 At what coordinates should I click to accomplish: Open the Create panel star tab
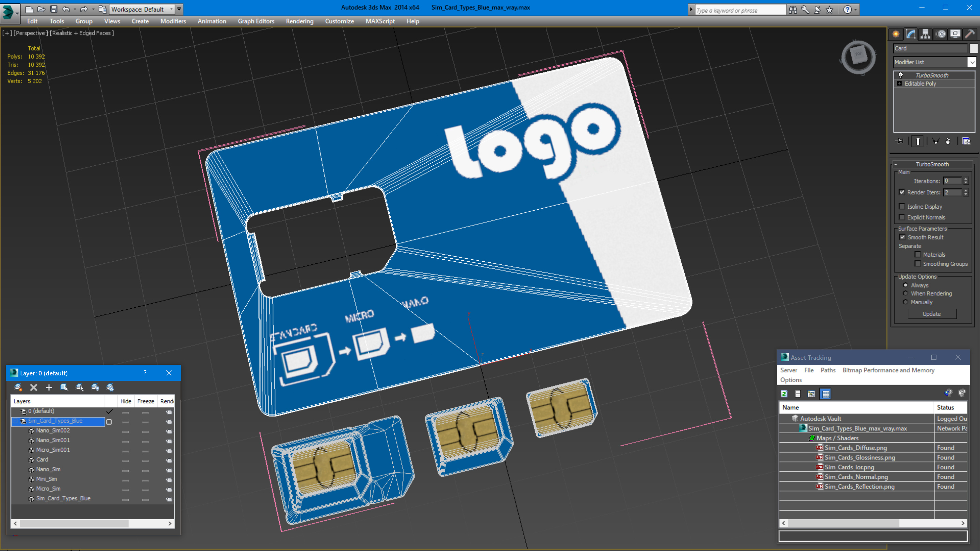point(896,34)
